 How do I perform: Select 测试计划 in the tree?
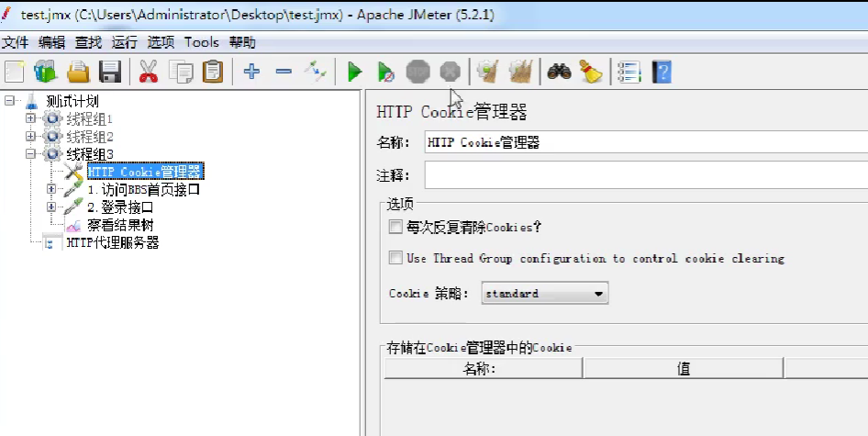click(x=72, y=101)
